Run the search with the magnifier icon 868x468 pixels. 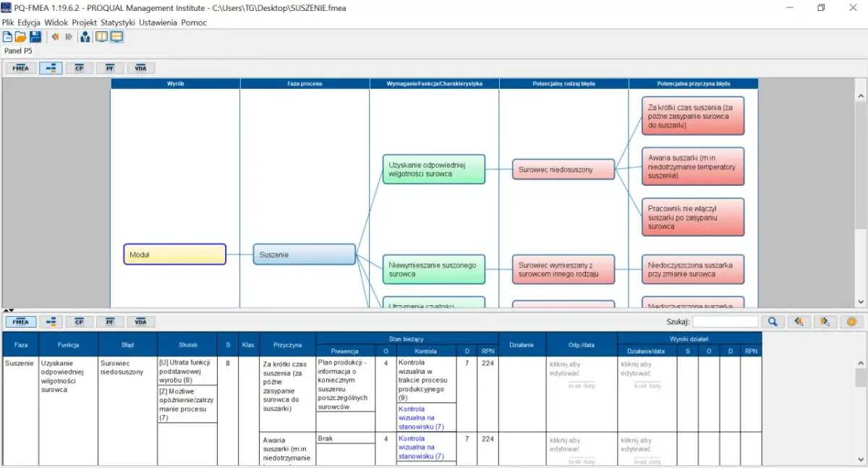pos(773,321)
